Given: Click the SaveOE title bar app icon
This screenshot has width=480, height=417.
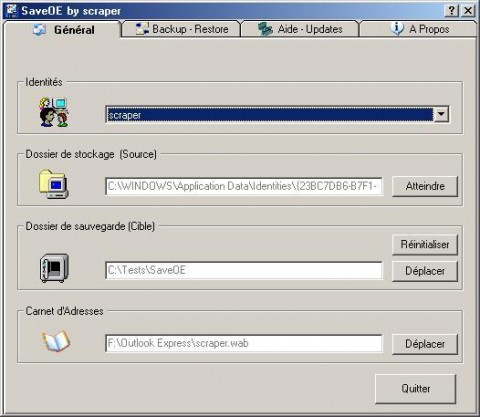Looking at the screenshot, I should tap(11, 10).
